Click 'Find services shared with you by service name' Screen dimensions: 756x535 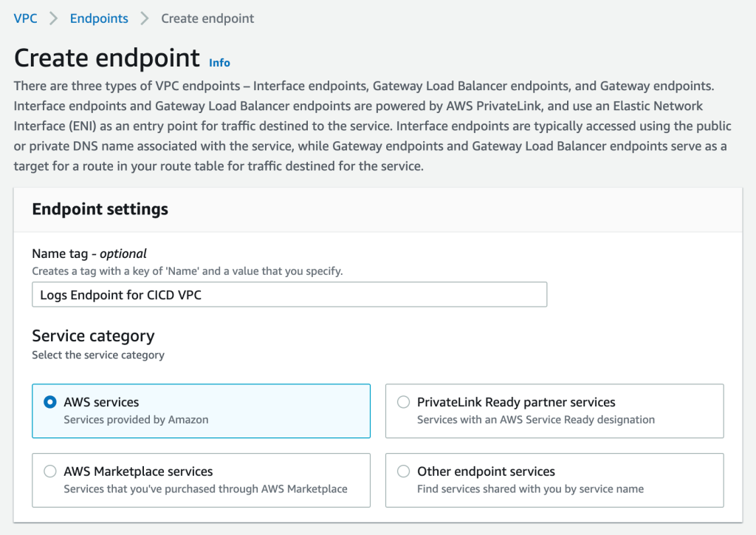click(530, 488)
